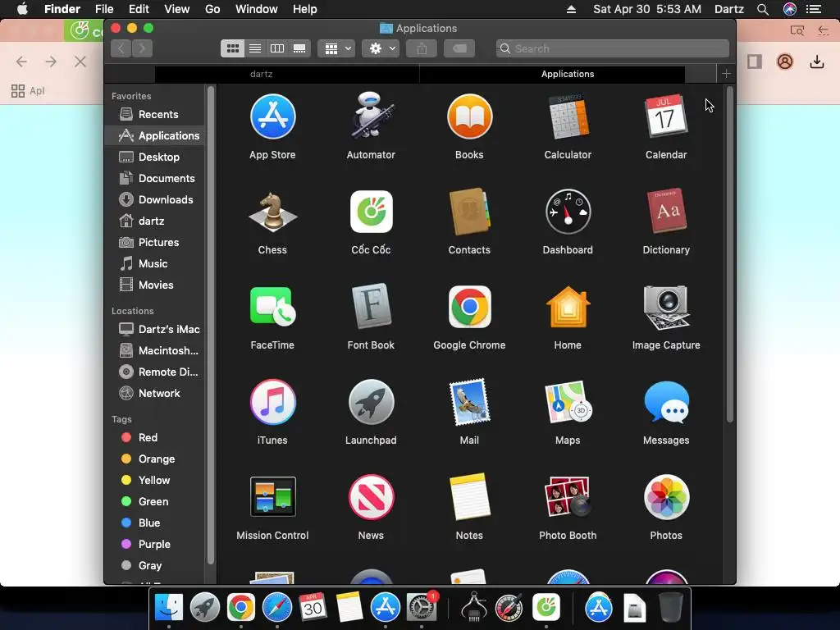Select the Mission Control app icon
This screenshot has height=630, width=840.
pos(272,496)
